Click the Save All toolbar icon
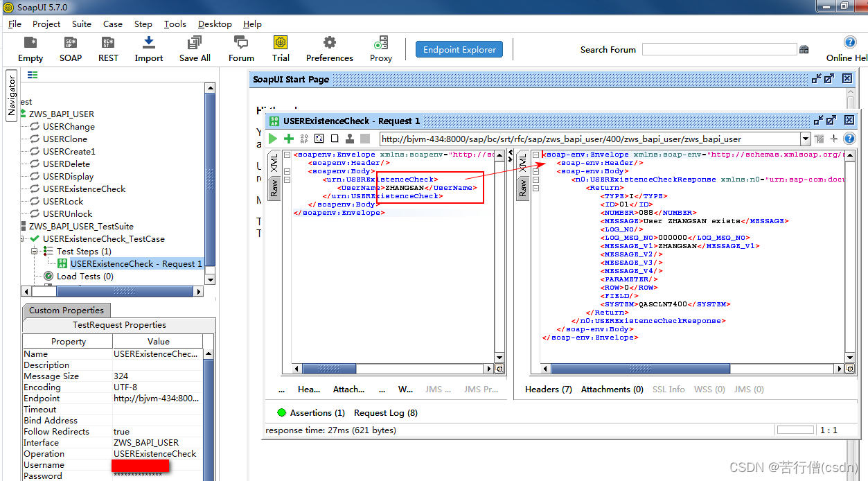Screen dimensions: 868x481 click(195, 43)
